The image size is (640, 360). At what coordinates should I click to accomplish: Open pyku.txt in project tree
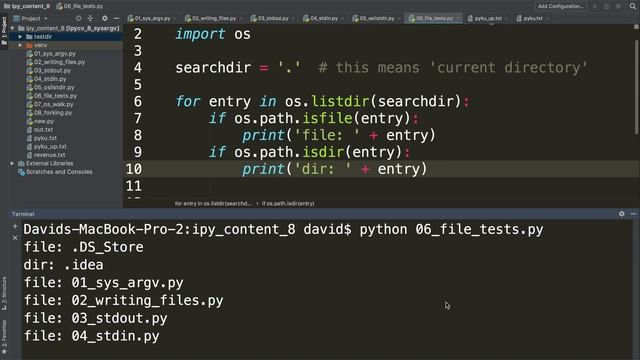click(x=45, y=138)
